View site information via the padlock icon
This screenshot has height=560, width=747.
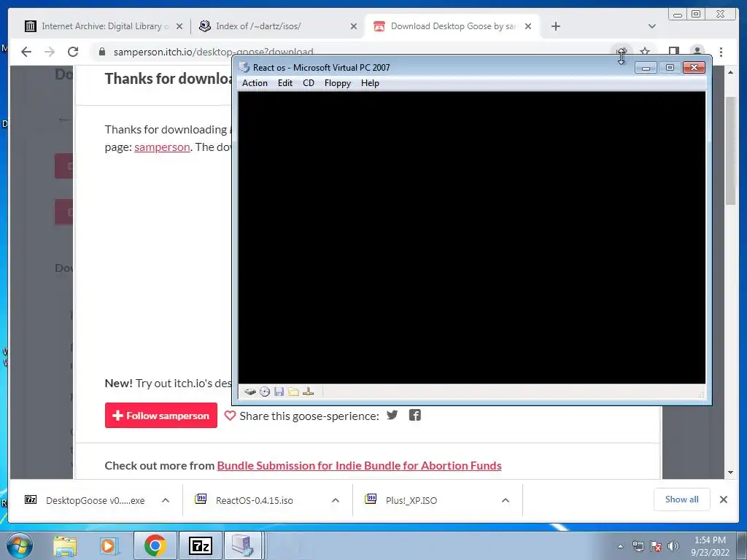coord(102,52)
